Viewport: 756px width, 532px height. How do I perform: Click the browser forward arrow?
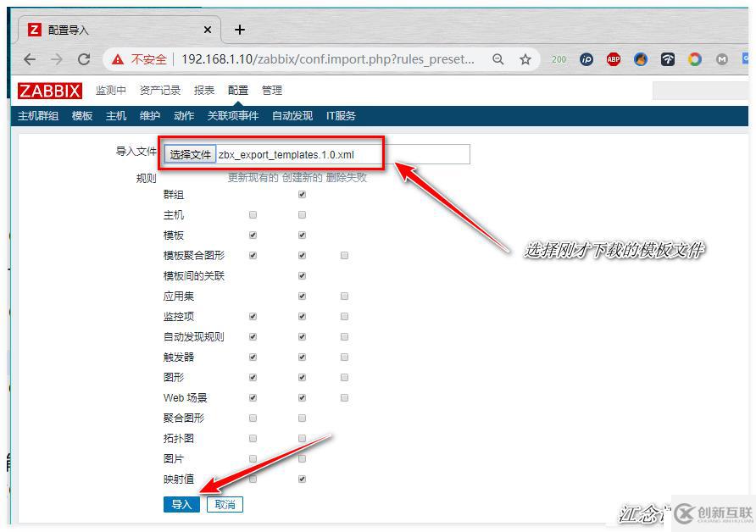[57, 59]
